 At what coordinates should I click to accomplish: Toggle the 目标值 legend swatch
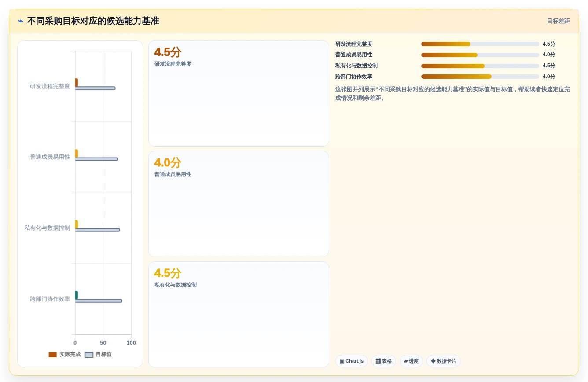click(x=89, y=355)
